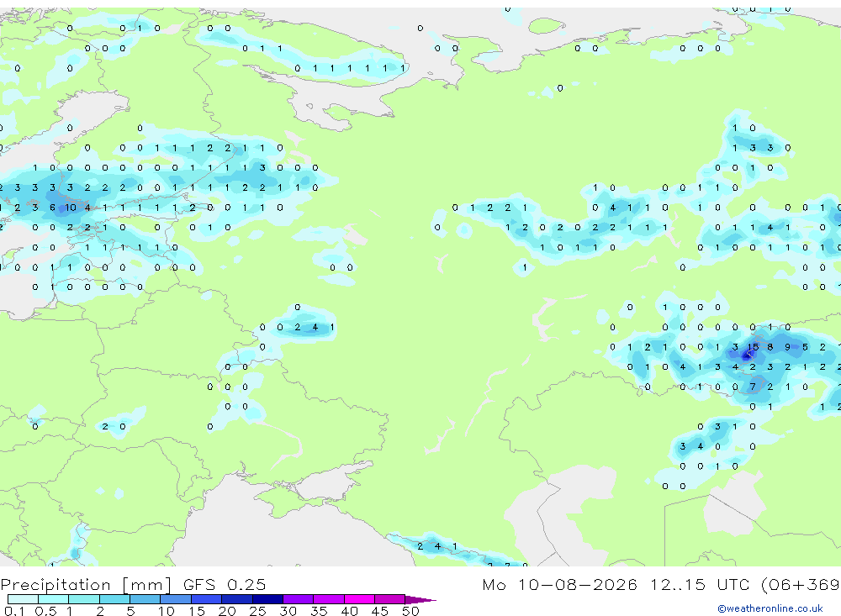Click the 'Mo 10-08-2026' date text
This screenshot has width=841, height=616.
point(560,584)
